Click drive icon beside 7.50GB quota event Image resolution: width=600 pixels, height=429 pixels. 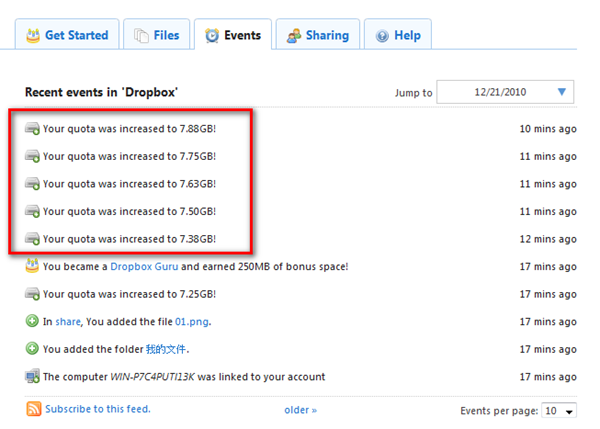32,211
